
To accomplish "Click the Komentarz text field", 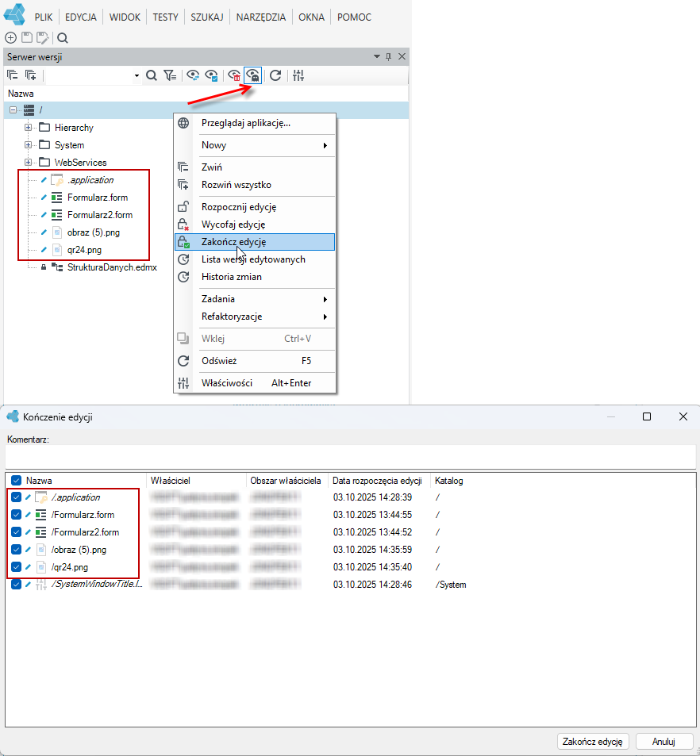I will point(350,456).
